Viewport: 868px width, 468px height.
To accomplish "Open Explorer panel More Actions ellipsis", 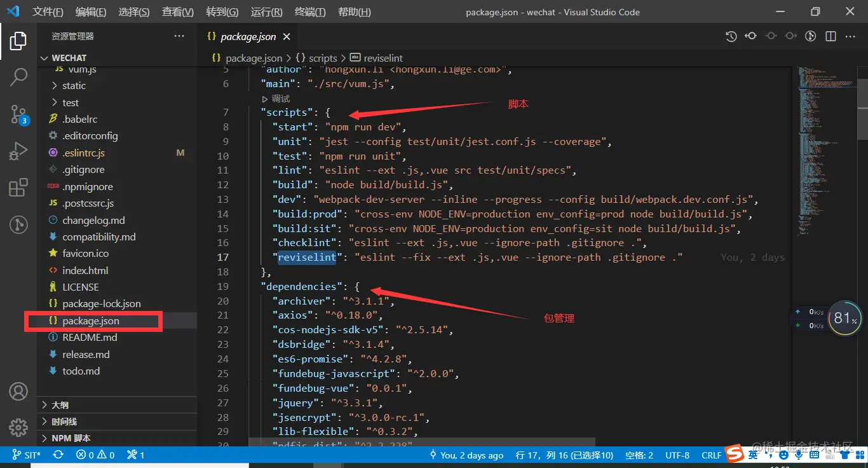I will [179, 36].
